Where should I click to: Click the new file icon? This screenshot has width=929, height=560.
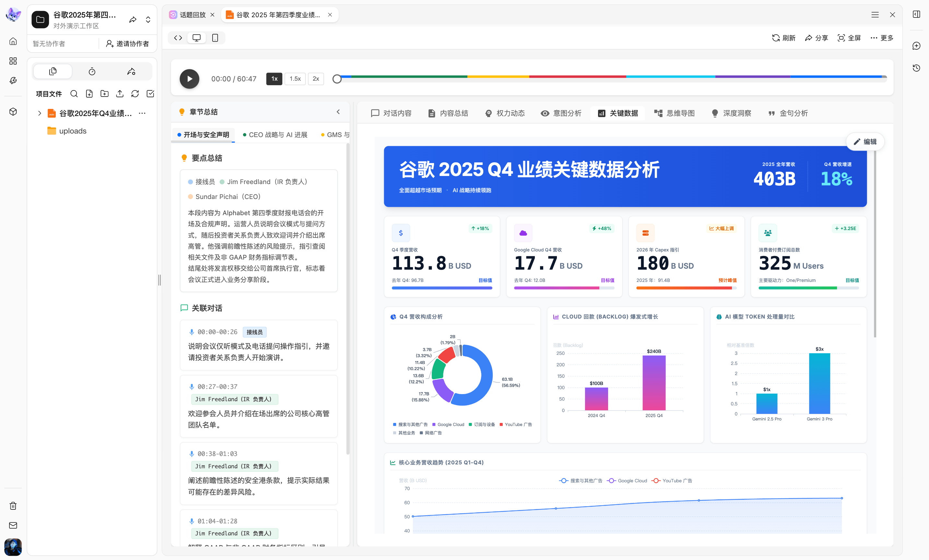pyautogui.click(x=89, y=94)
